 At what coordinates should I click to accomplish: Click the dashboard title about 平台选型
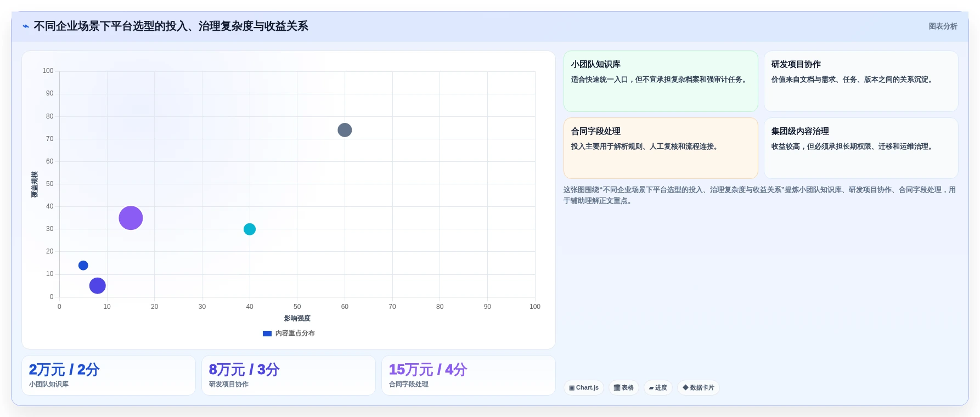(171, 26)
